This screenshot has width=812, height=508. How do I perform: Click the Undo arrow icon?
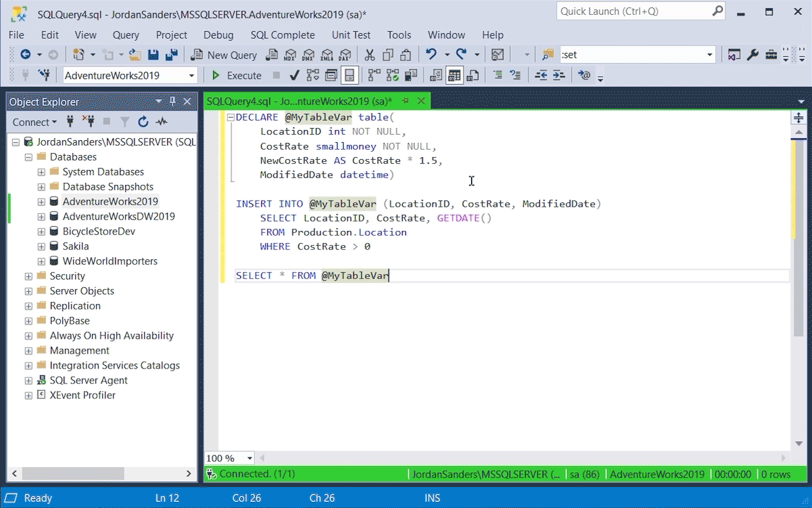430,55
